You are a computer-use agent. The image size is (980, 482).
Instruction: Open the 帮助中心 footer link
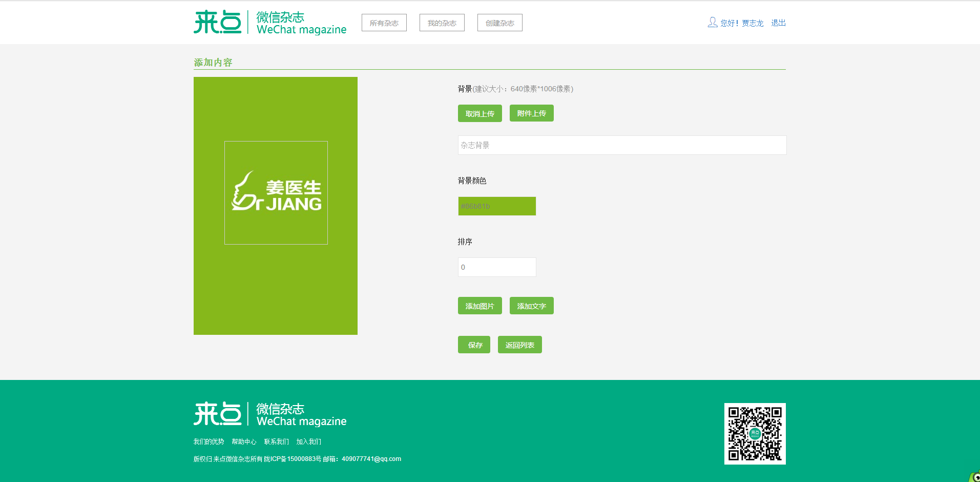click(244, 441)
